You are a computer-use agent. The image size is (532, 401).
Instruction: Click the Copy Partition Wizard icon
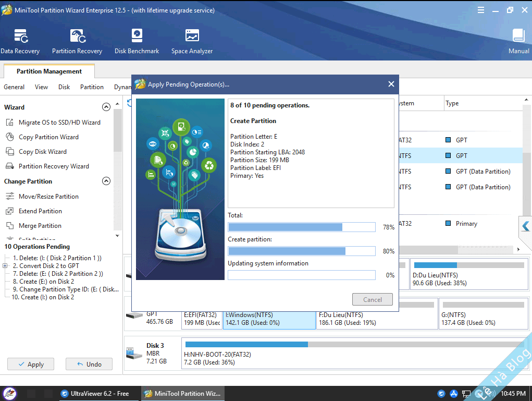[x=10, y=137]
